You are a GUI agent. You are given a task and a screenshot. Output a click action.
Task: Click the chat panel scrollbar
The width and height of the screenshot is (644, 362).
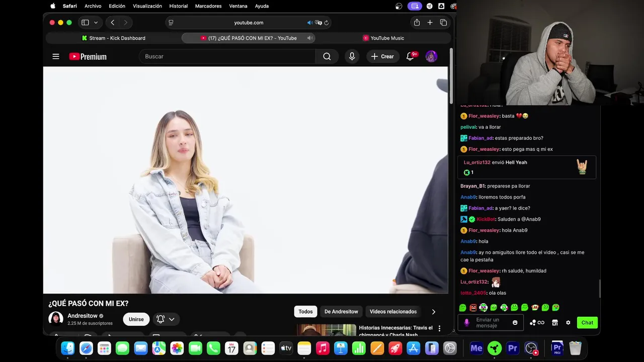click(x=599, y=288)
